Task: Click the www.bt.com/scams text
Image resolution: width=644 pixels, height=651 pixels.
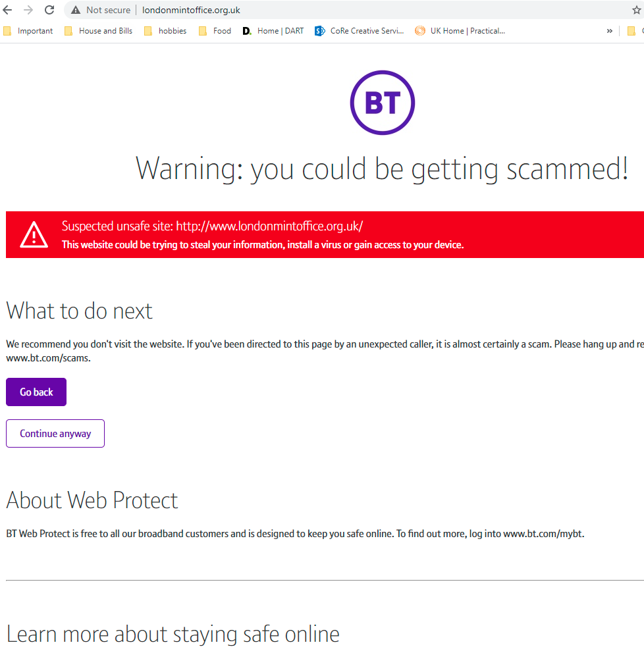Action: [x=48, y=358]
